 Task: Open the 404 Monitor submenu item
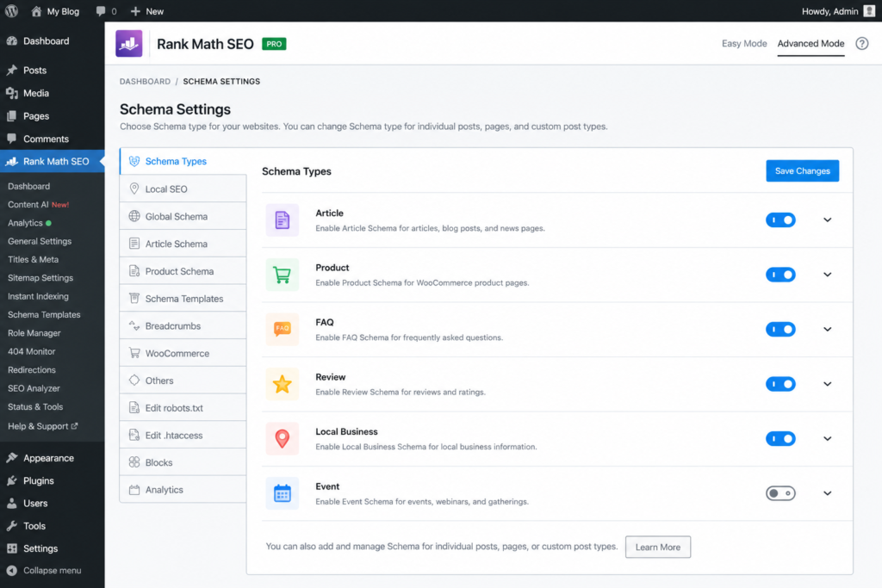(x=32, y=351)
